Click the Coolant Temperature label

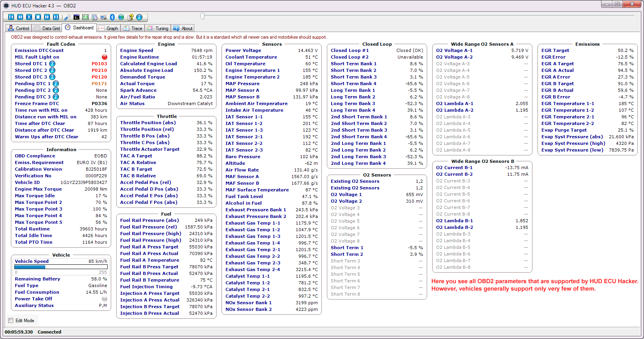(x=251, y=57)
